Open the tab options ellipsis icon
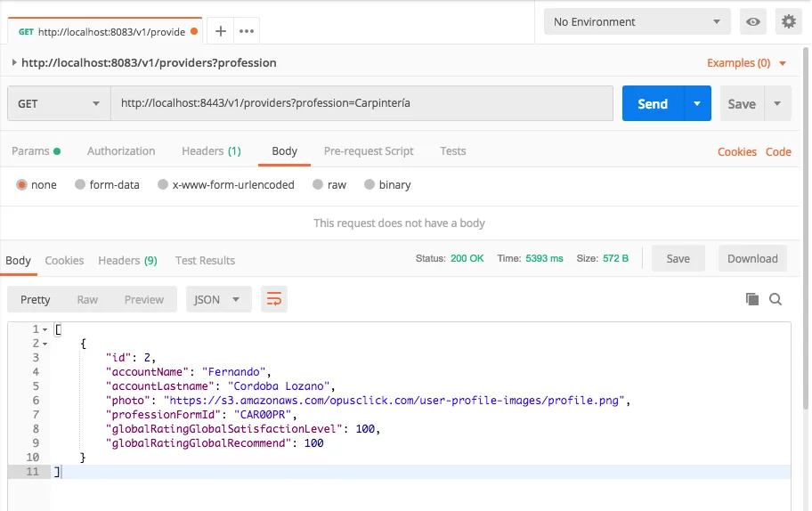812x511 pixels. point(247,31)
